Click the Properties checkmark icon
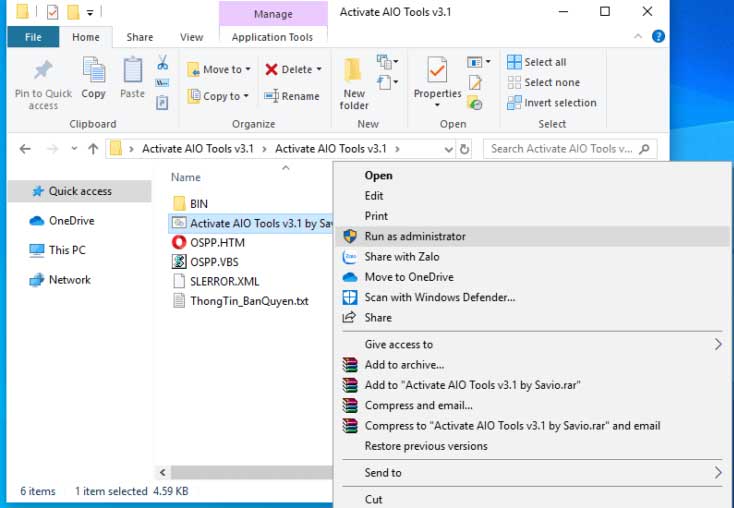The width and height of the screenshot is (734, 508). coord(437,70)
